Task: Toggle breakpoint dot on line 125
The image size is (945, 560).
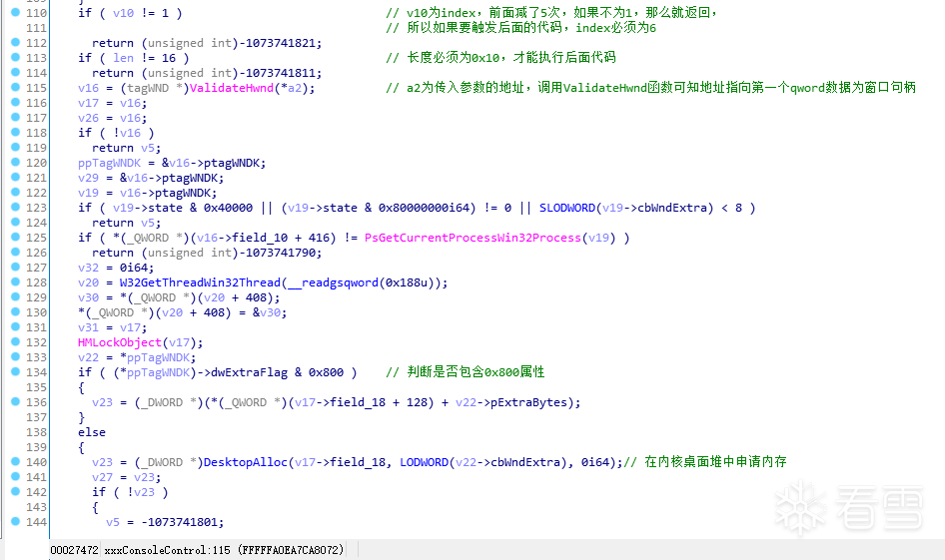Action: point(16,238)
